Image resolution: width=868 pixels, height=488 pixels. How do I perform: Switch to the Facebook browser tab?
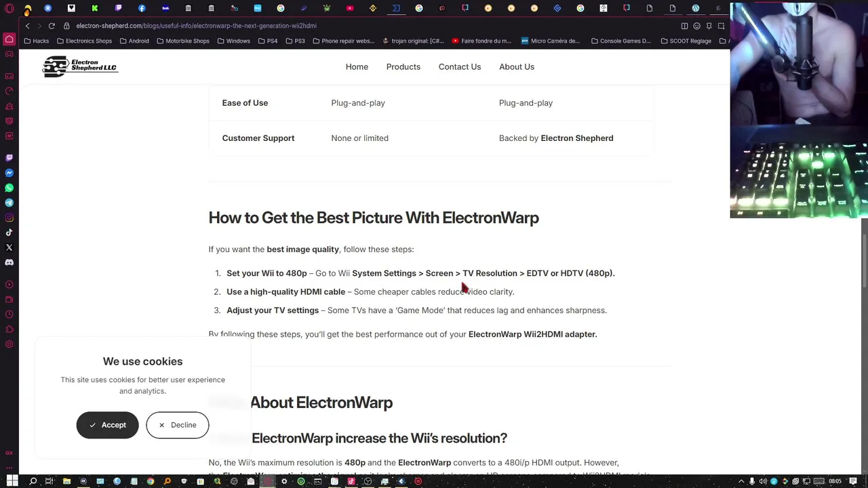coord(142,8)
